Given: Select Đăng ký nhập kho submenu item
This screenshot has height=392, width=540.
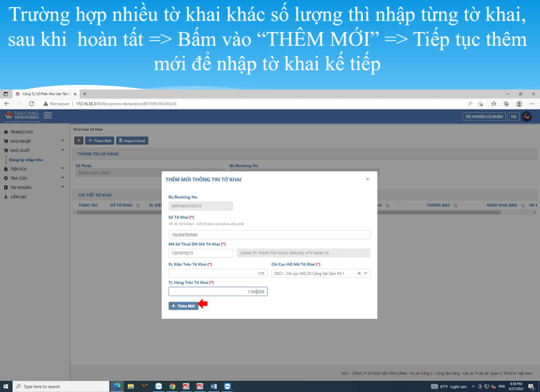Looking at the screenshot, I should click(26, 160).
